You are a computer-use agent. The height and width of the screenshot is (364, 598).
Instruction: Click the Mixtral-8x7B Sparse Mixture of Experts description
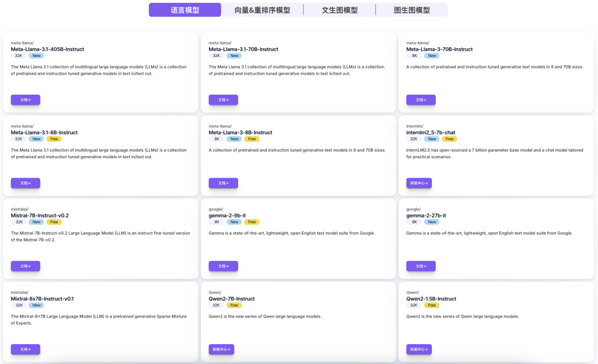(x=99, y=319)
